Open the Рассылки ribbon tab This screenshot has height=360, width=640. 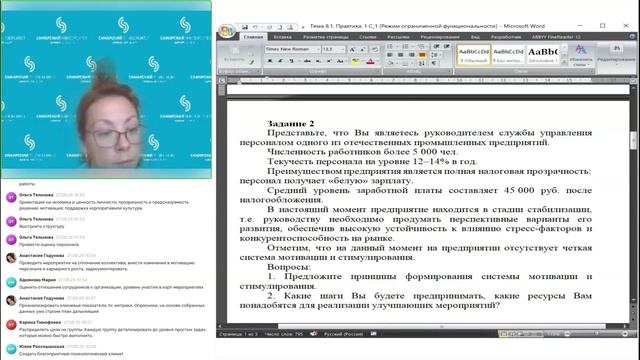(x=398, y=37)
